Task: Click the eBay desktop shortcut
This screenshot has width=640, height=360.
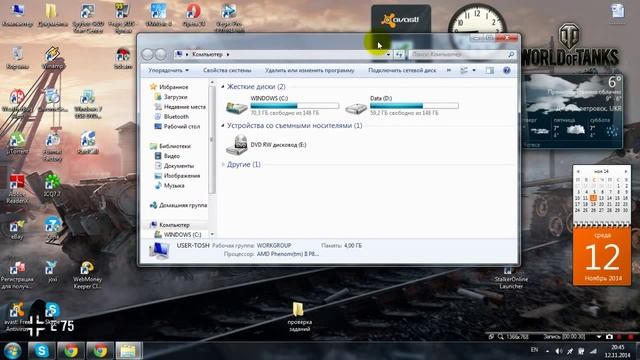Action: (x=17, y=230)
